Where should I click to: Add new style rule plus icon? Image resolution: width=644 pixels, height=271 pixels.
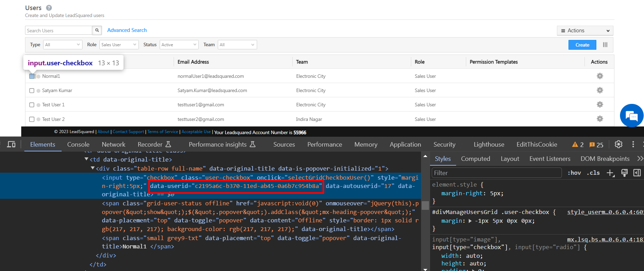[610, 173]
